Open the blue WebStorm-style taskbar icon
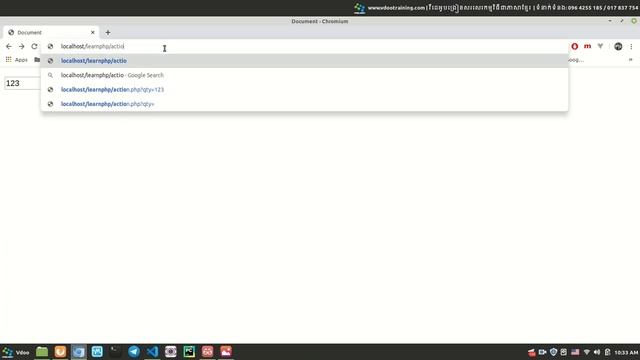The width and height of the screenshot is (640, 360). pyautogui.click(x=97, y=352)
